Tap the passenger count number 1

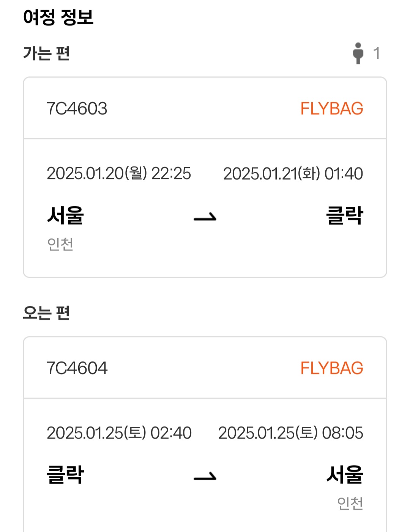[377, 53]
